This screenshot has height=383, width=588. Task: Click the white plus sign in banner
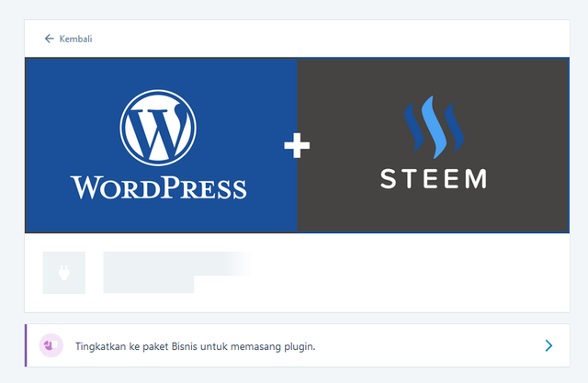coord(297,145)
